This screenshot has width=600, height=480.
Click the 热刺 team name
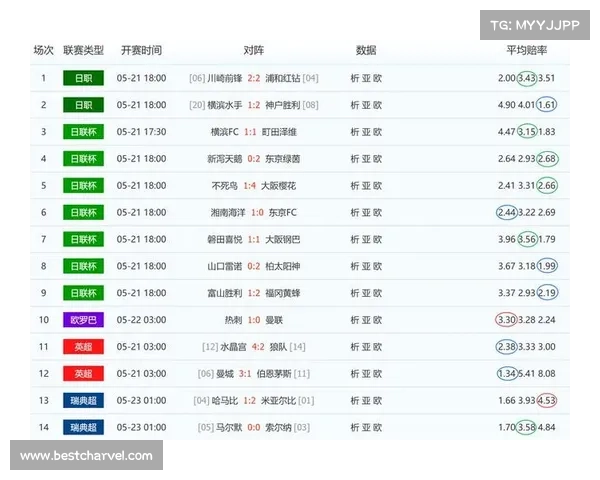coord(233,320)
